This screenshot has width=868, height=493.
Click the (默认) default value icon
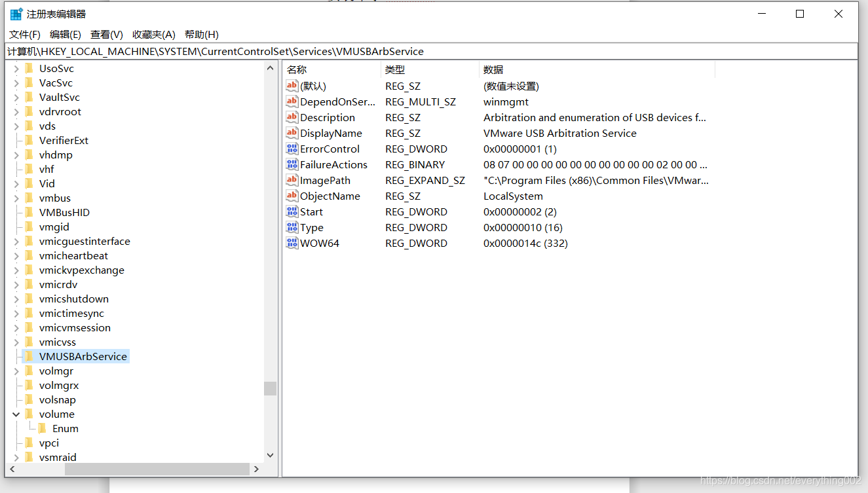292,86
